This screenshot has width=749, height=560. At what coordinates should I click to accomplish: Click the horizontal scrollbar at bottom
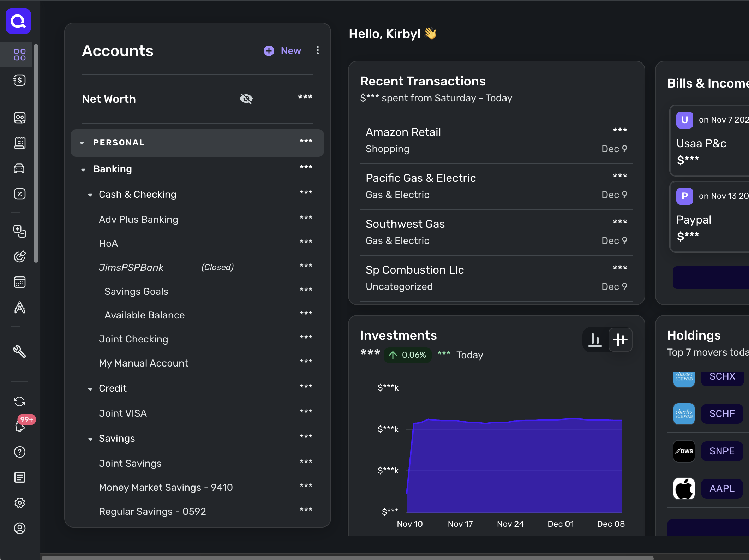click(347, 558)
